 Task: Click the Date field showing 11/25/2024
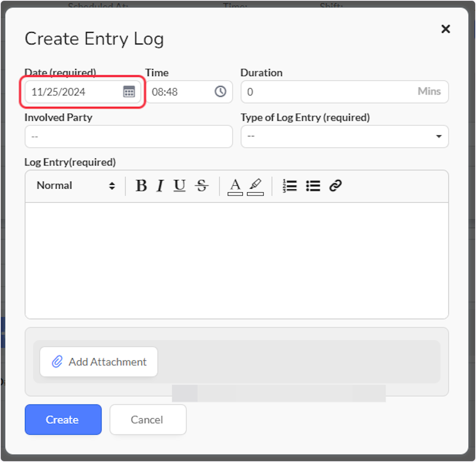pos(83,92)
